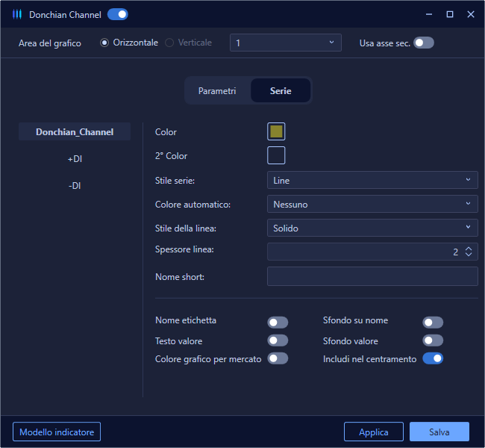Viewport: 485px width, 448px height.
Task: Click the Salva button
Action: tap(439, 432)
